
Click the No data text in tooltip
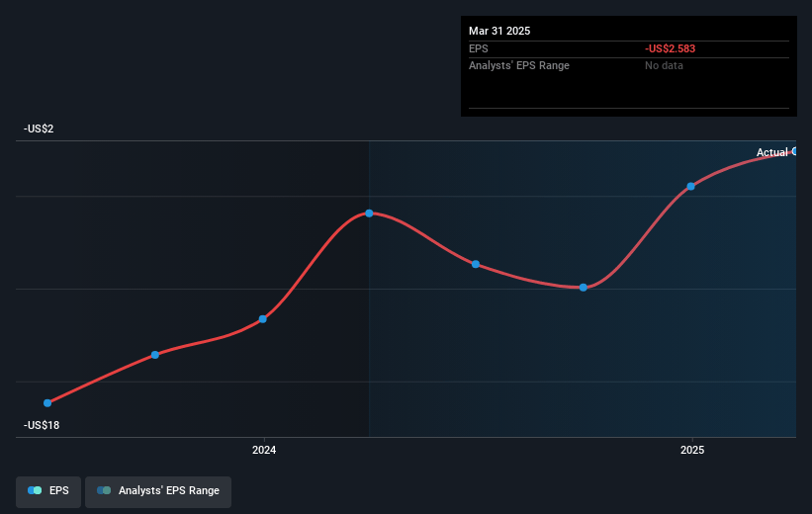click(x=664, y=65)
